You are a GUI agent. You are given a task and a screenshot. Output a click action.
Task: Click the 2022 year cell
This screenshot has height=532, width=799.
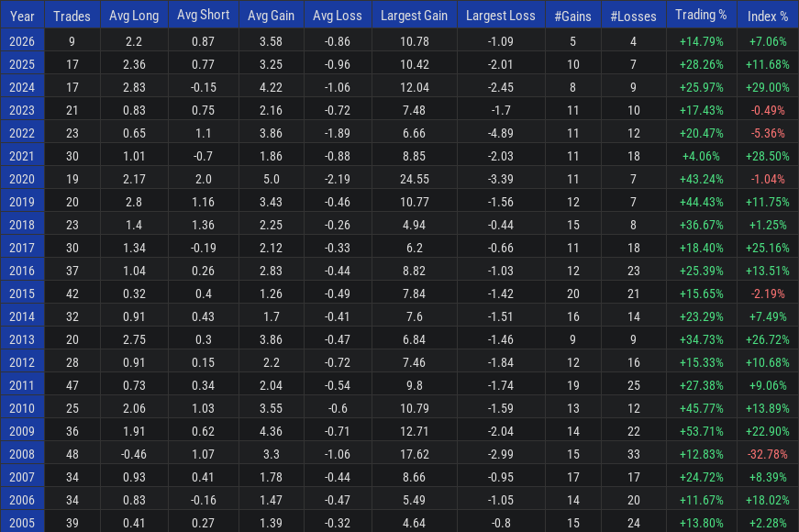(x=22, y=133)
